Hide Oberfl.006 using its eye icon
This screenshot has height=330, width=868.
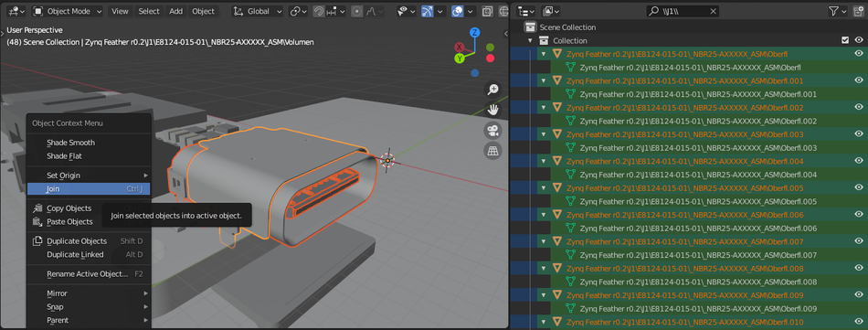click(859, 215)
